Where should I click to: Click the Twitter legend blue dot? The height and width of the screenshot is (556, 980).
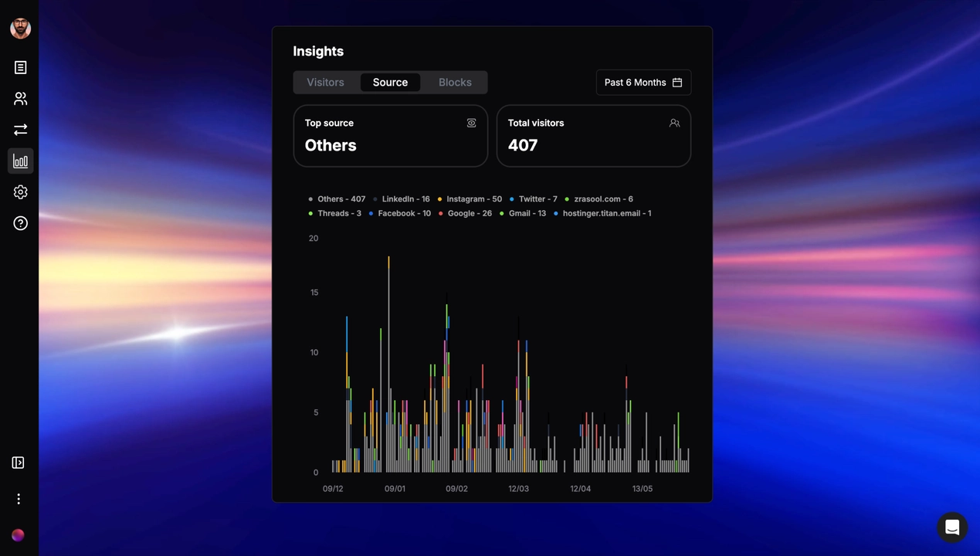[x=512, y=199]
